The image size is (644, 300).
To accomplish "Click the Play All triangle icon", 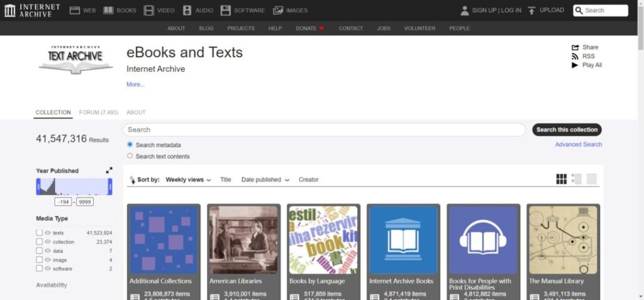I will tap(575, 65).
